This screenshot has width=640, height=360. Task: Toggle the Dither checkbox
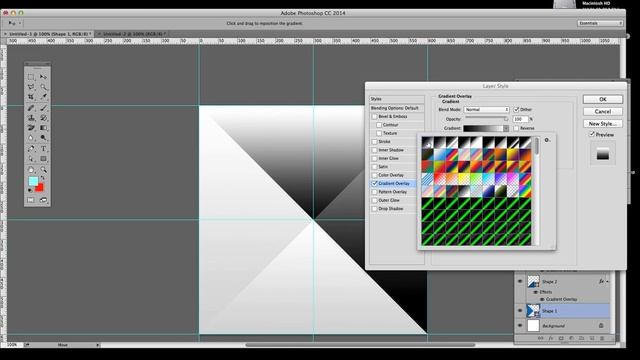click(516, 109)
